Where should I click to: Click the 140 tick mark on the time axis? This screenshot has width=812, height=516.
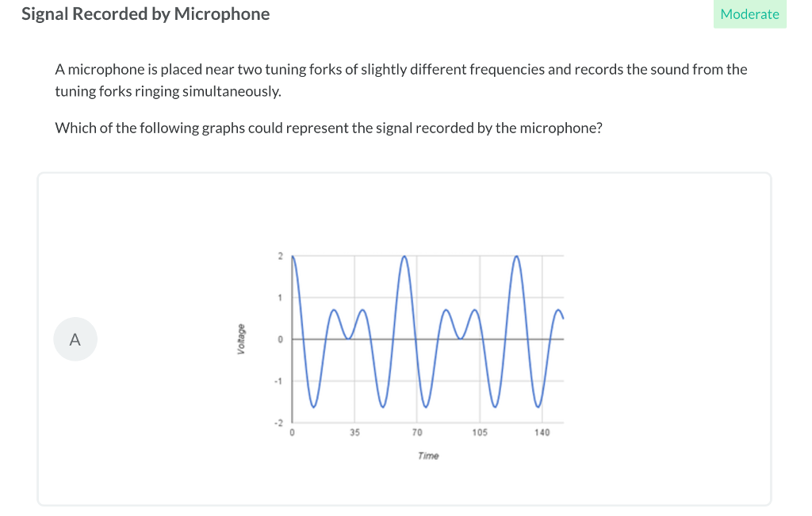point(542,432)
